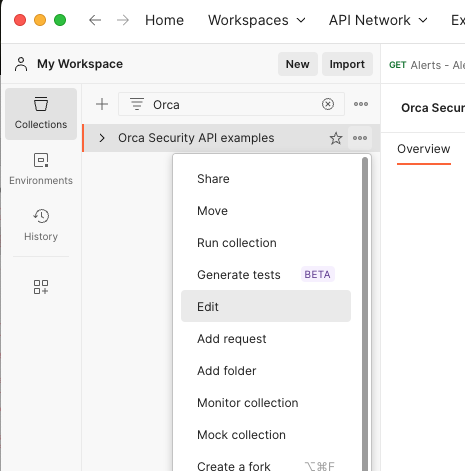
Task: Open the Environments sidebar panel
Action: point(41,169)
